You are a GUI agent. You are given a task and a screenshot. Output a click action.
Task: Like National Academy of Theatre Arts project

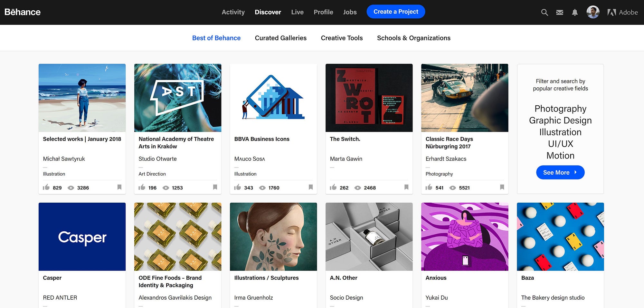[x=142, y=187]
